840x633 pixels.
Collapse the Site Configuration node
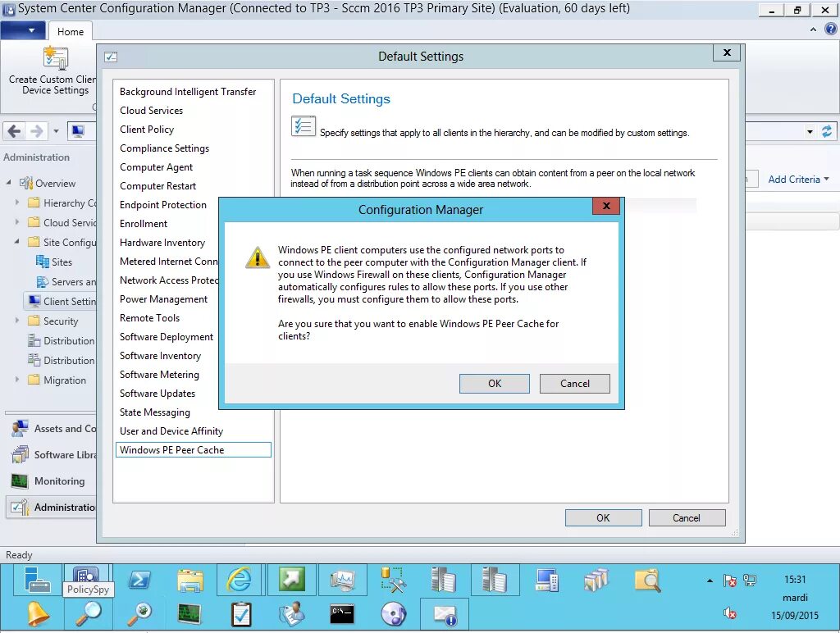pyautogui.click(x=16, y=242)
